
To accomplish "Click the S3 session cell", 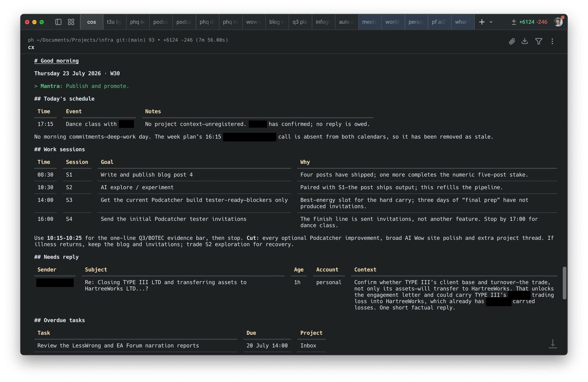I will (x=69, y=200).
